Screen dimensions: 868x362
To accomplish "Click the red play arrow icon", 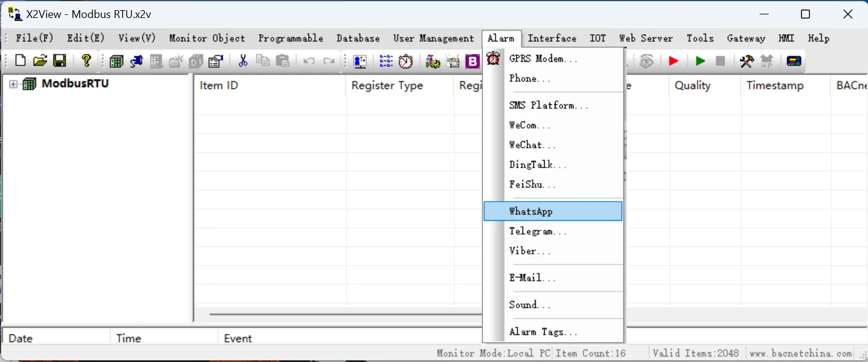I will click(673, 61).
